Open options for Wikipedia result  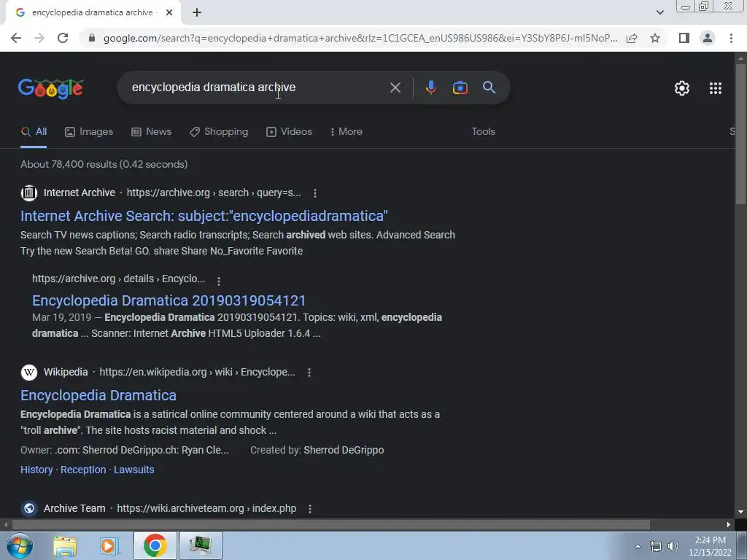(309, 373)
